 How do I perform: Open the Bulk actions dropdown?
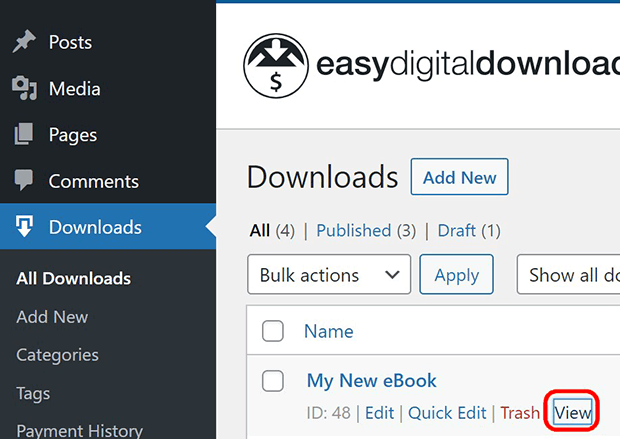[329, 274]
